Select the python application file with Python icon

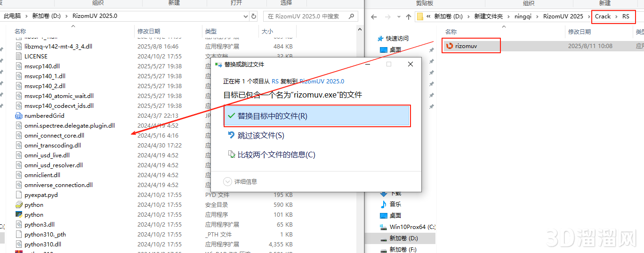point(19,215)
